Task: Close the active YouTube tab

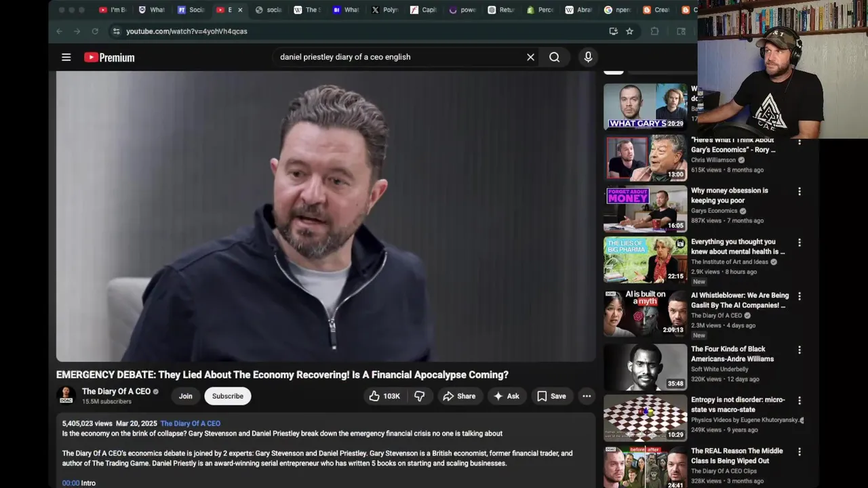Action: coord(239,10)
